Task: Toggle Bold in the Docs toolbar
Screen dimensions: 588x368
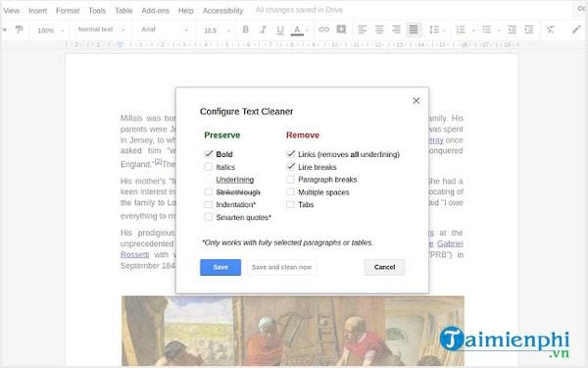Action: 246,29
